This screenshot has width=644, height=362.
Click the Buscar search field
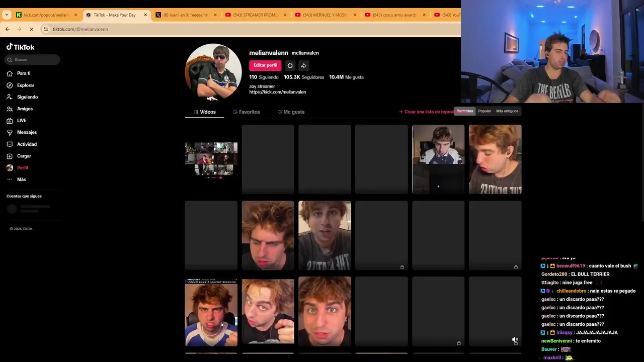coord(32,60)
